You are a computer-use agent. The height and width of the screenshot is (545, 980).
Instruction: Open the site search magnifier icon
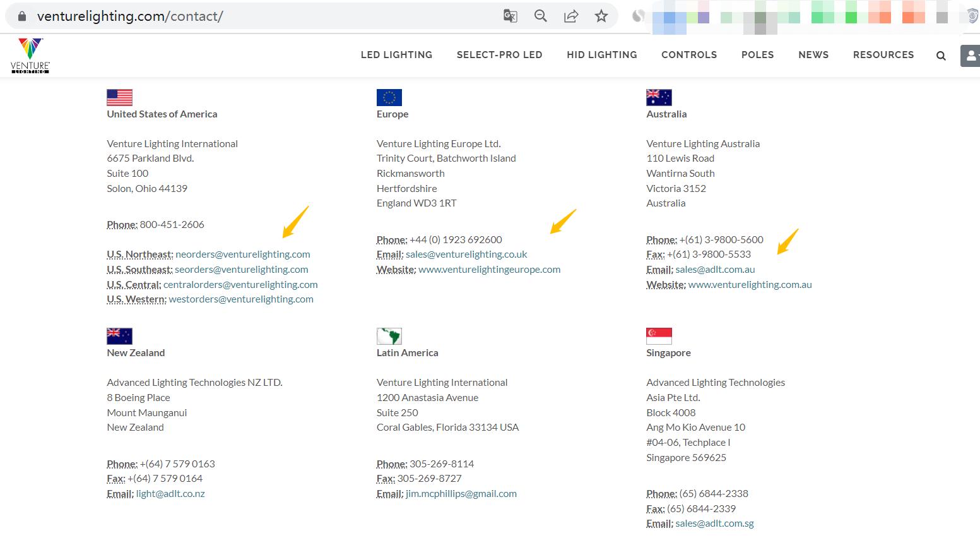(x=941, y=56)
